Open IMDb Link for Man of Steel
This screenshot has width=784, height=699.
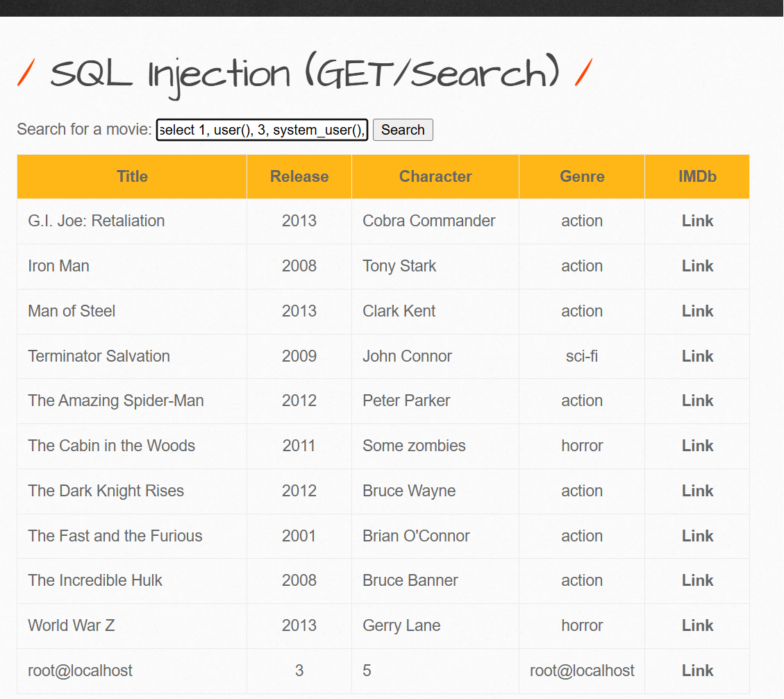click(x=697, y=311)
